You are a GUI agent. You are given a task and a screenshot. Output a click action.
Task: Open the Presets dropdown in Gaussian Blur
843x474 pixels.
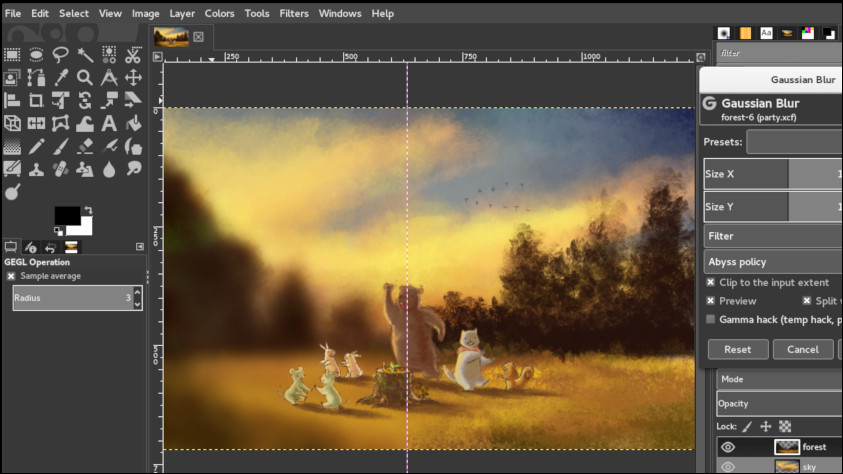[x=794, y=142]
